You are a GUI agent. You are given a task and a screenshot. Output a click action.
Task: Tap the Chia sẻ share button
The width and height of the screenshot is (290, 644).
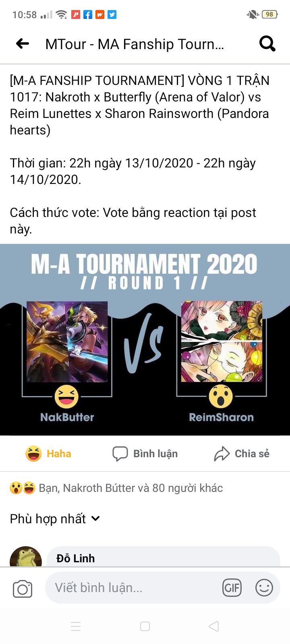pyautogui.click(x=242, y=454)
